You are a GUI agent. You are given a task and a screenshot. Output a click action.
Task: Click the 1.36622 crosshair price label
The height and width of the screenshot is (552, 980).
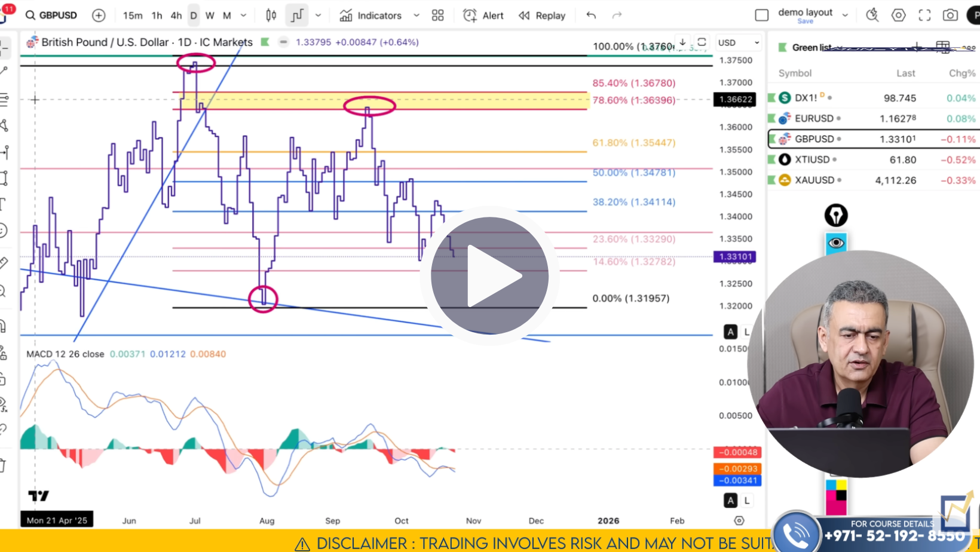[735, 100]
